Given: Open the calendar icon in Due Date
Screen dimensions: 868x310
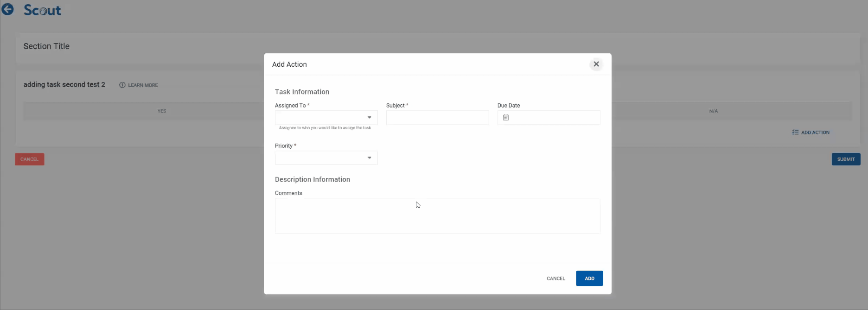Looking at the screenshot, I should tap(506, 118).
